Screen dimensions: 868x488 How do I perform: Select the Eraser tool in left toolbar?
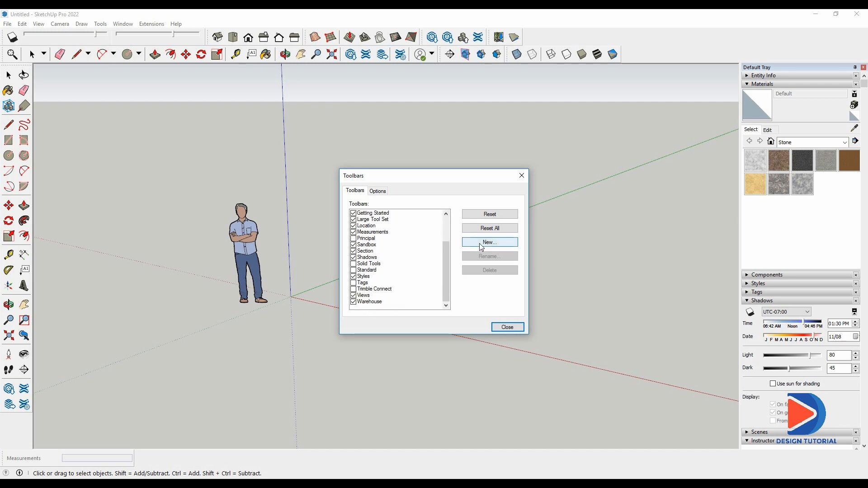tap(24, 90)
